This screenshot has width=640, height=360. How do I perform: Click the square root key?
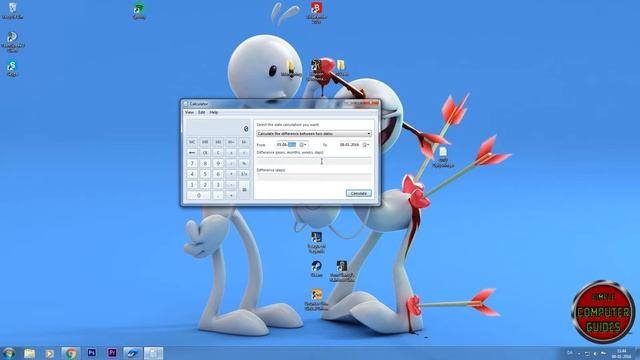click(x=244, y=153)
